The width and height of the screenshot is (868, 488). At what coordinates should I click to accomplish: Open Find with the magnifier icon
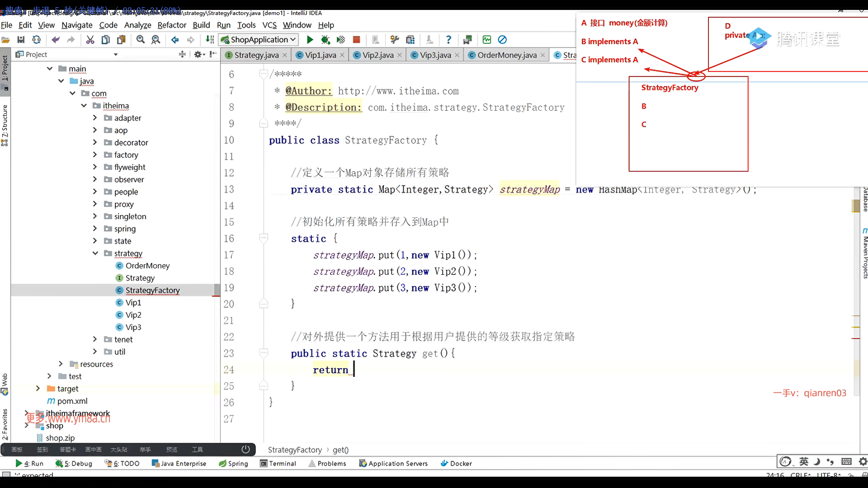click(x=141, y=40)
